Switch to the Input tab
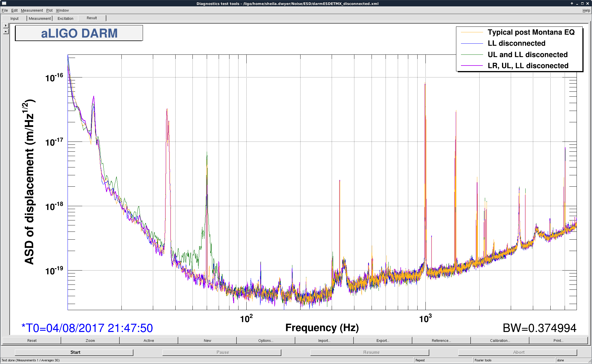 pos(14,18)
